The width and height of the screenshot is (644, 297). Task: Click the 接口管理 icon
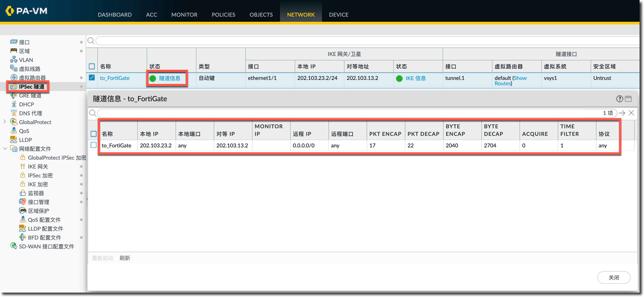click(22, 202)
